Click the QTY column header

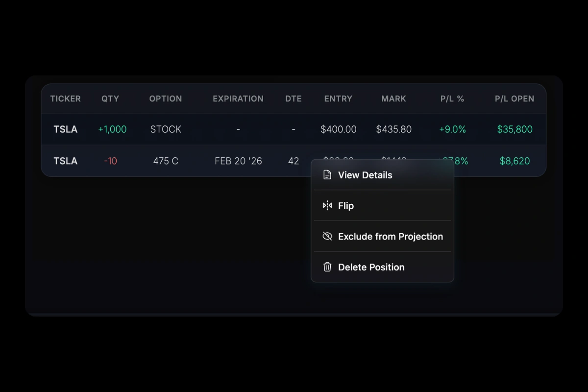110,98
